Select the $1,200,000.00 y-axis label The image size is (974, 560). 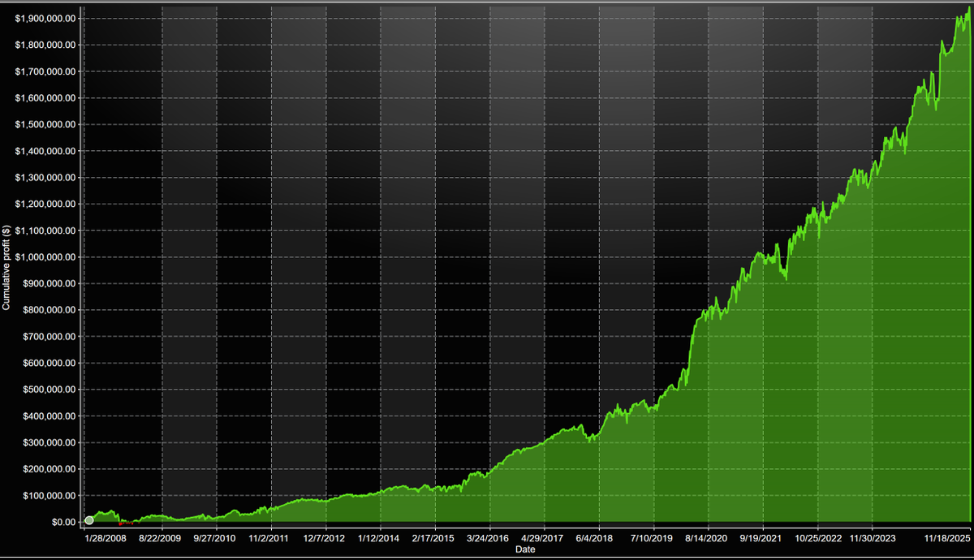(47, 204)
